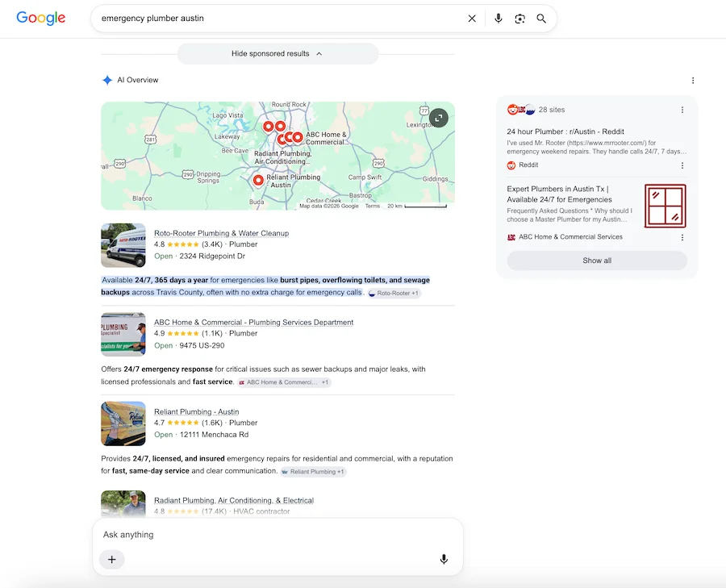Click the magnifying glass search icon
This screenshot has width=726, height=588.
point(541,19)
